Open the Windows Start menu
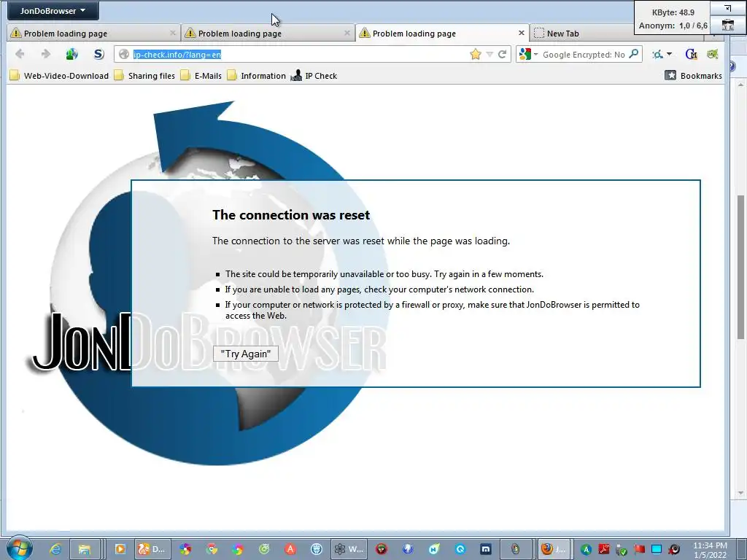The height and width of the screenshot is (560, 747). pos(19,548)
